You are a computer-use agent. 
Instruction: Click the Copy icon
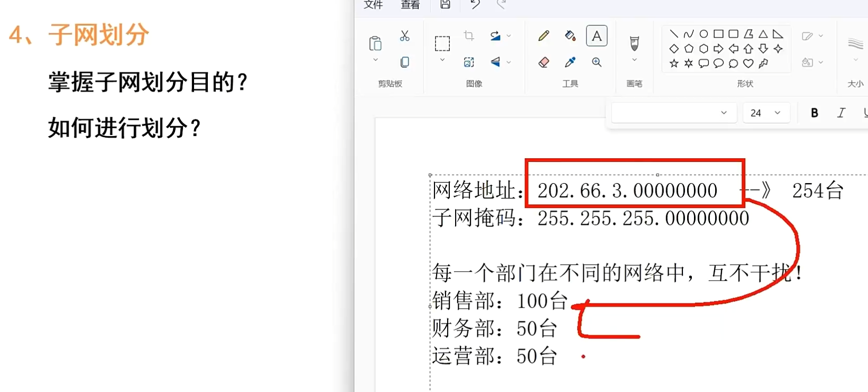tap(404, 62)
